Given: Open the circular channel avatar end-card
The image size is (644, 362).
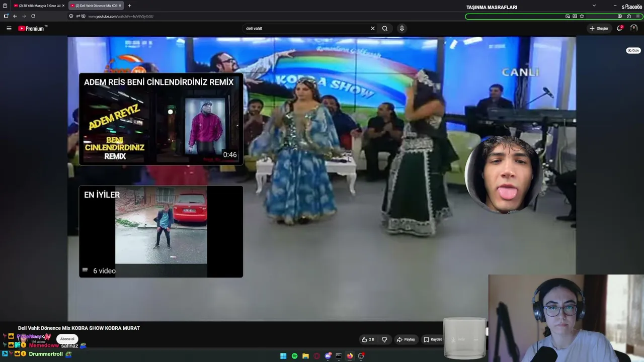Looking at the screenshot, I should point(503,174).
